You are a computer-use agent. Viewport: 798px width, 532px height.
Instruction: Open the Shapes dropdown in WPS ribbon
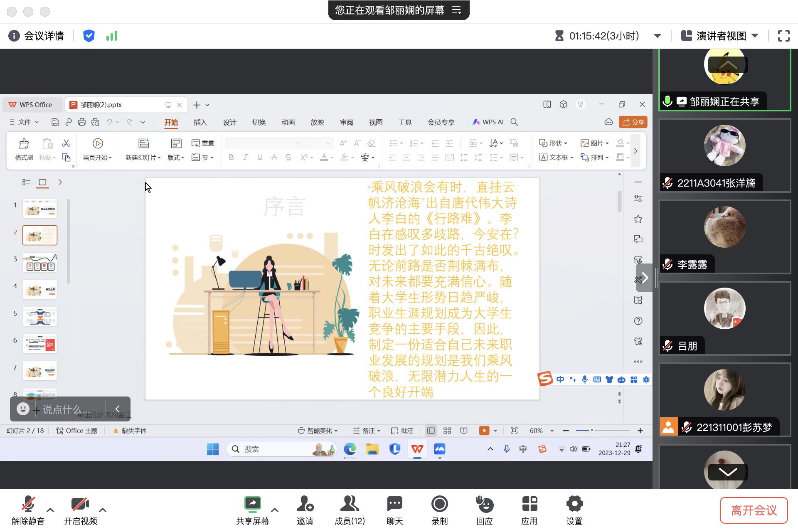pos(553,143)
